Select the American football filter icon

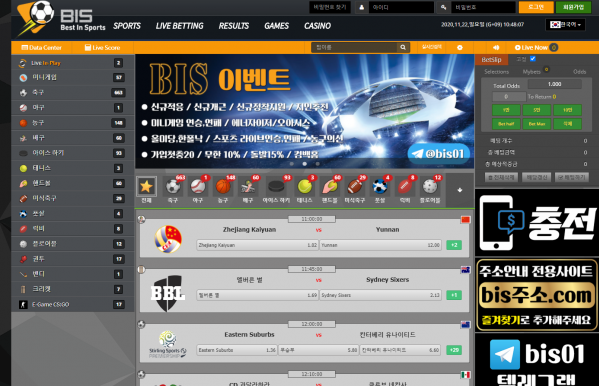tap(355, 187)
